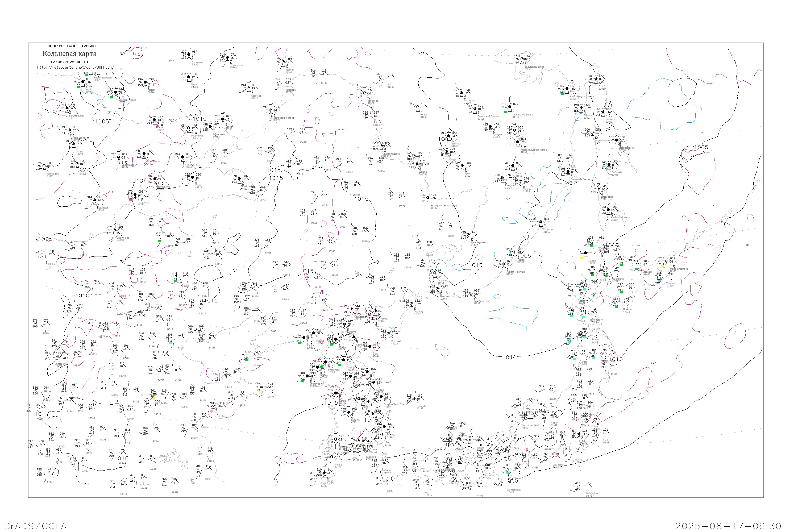Click the red square at Bayandelger station
Screen dimensions: 798x532
131,199
